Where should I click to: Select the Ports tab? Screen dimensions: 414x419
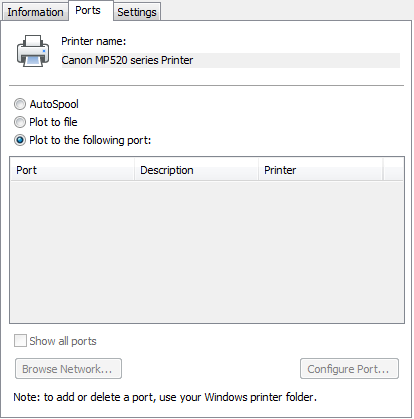pos(88,10)
